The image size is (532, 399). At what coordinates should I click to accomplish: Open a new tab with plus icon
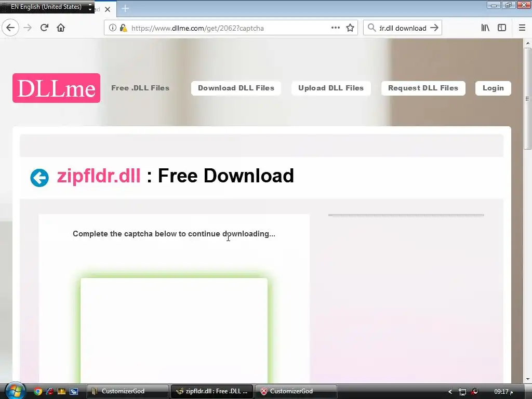coord(125,8)
